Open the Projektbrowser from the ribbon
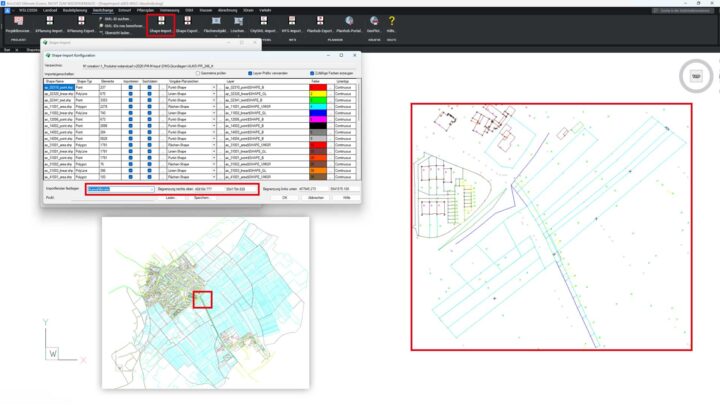720x405 pixels. 18,24
